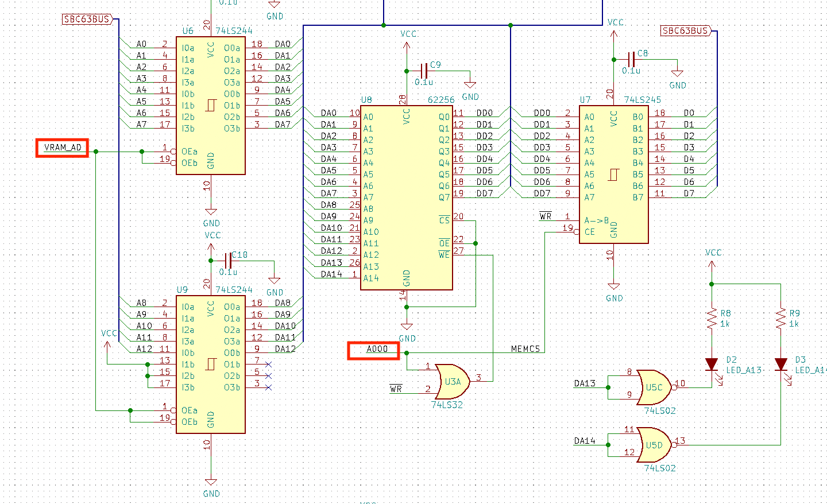
Task: Select the 74LS245 transceiver U7
Action: click(613, 172)
